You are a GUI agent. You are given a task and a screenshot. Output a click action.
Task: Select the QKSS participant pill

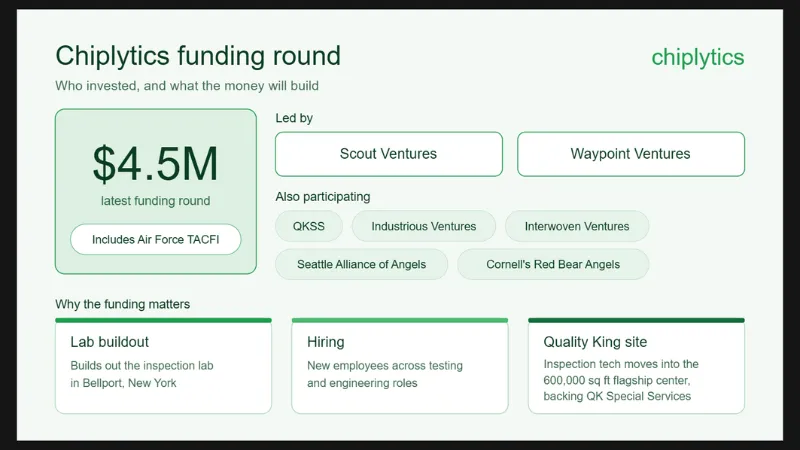coord(309,226)
